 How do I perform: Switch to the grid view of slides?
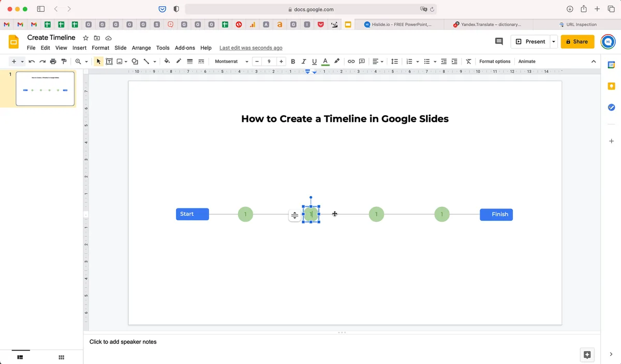(61, 357)
